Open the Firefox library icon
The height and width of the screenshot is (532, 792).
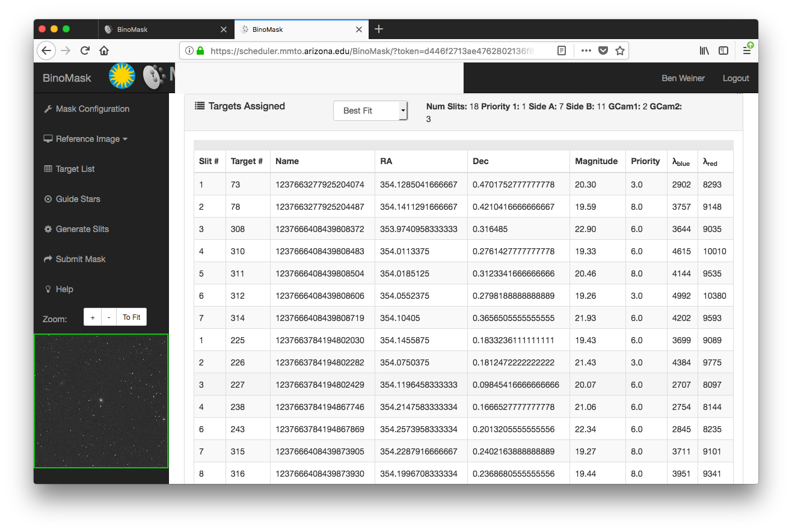pos(704,51)
